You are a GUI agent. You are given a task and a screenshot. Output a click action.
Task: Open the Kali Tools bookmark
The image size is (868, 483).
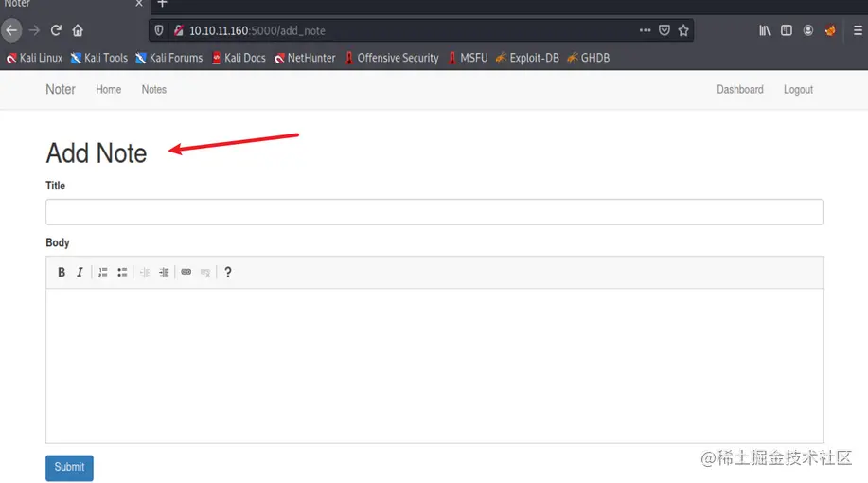tap(99, 58)
